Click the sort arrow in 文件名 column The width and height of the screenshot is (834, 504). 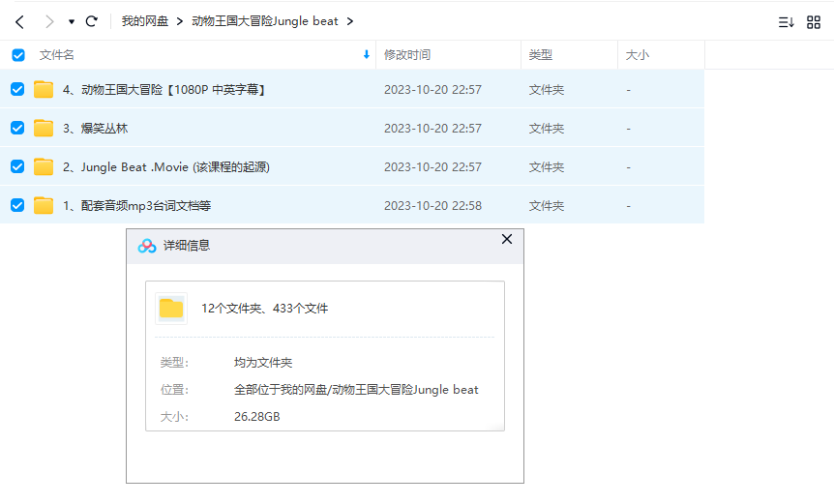[x=366, y=55]
